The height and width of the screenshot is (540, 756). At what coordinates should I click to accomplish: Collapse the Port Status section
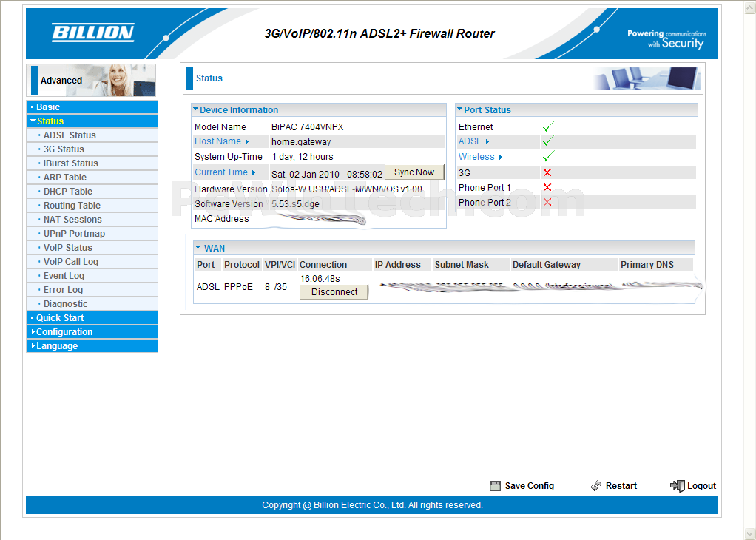(460, 109)
